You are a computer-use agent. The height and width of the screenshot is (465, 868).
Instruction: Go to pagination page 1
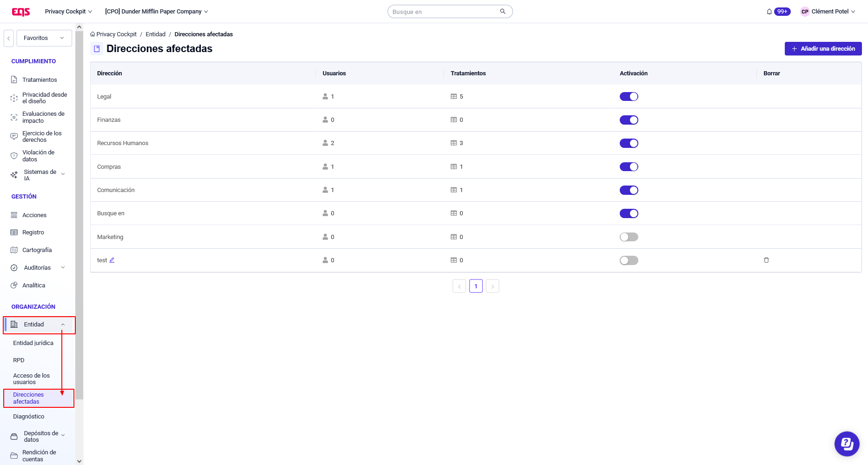476,286
